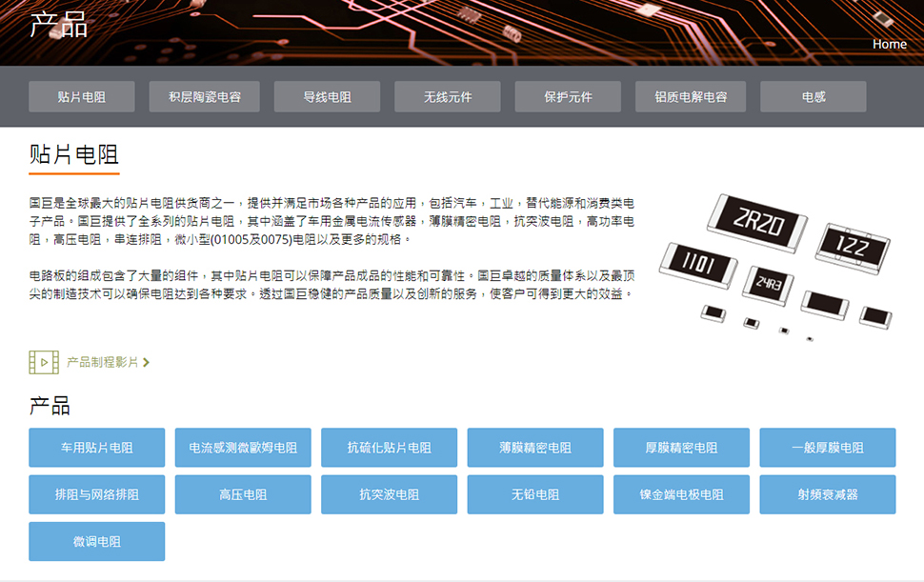Open the 一般厚膜电阻 product button
The width and height of the screenshot is (924, 582).
pos(827,448)
